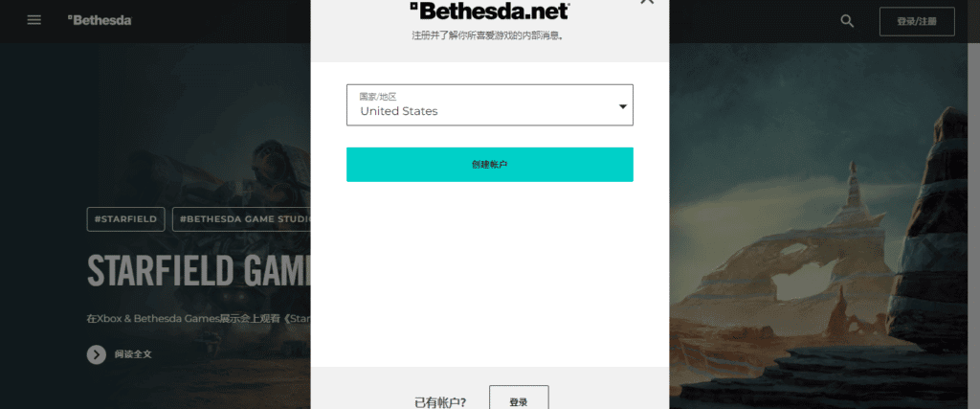980x409 pixels.
Task: Click the 登录 button beside 已有帐户?
Action: pyautogui.click(x=519, y=398)
